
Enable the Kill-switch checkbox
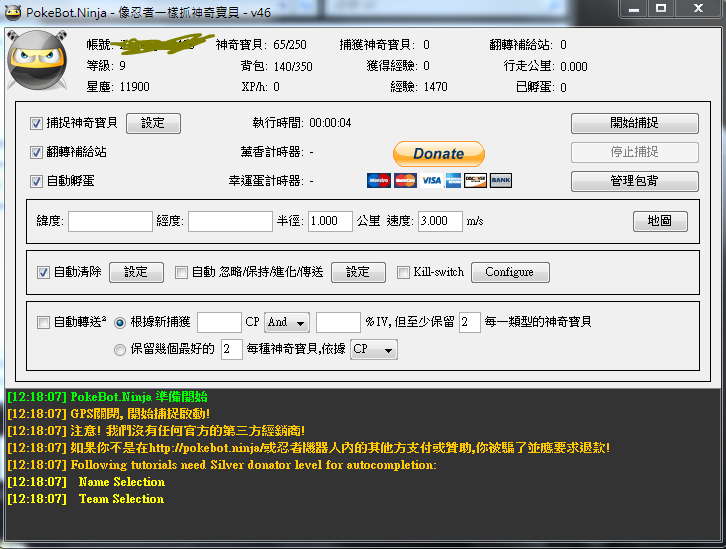pos(403,272)
